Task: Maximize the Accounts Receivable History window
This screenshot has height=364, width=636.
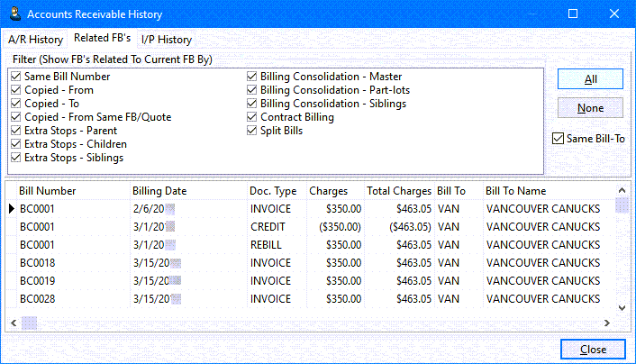Action: [572, 14]
